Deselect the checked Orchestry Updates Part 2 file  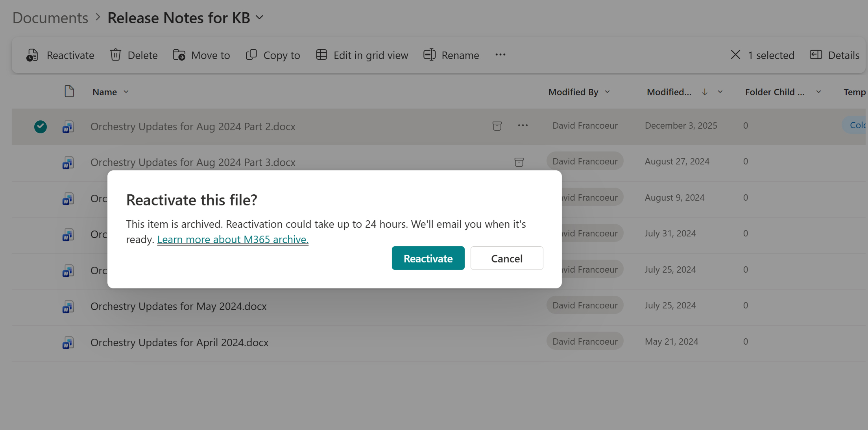40,126
